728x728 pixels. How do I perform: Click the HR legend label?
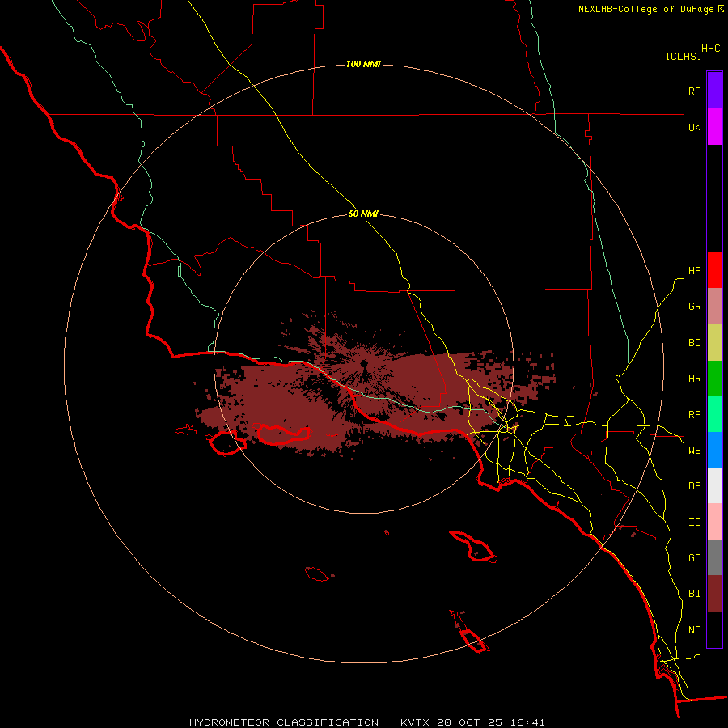695,379
